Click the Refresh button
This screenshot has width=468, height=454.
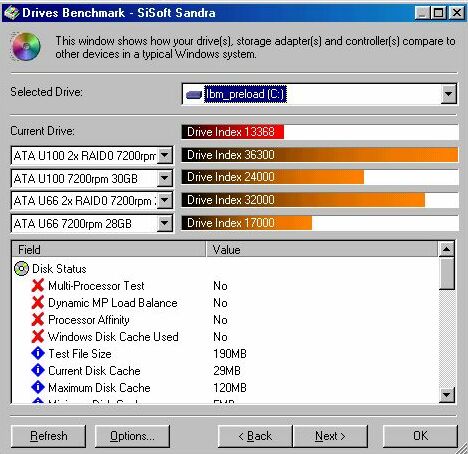click(x=48, y=436)
